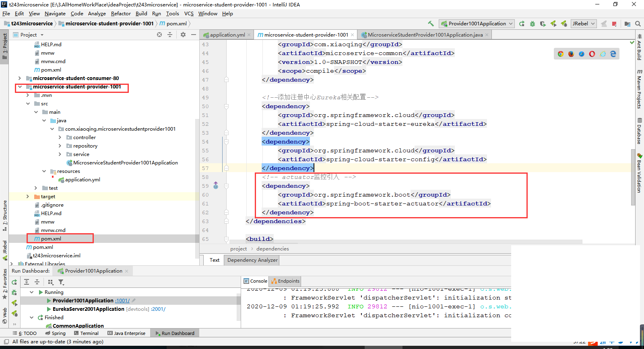This screenshot has width=644, height=349.
Task: Open Java Enterprise tool window
Action: (x=126, y=333)
